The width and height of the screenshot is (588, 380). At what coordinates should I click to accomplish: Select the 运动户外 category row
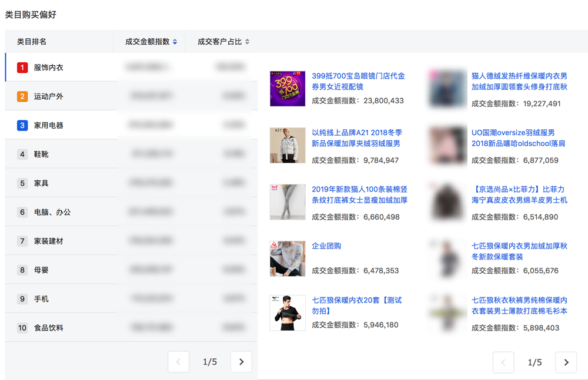131,96
